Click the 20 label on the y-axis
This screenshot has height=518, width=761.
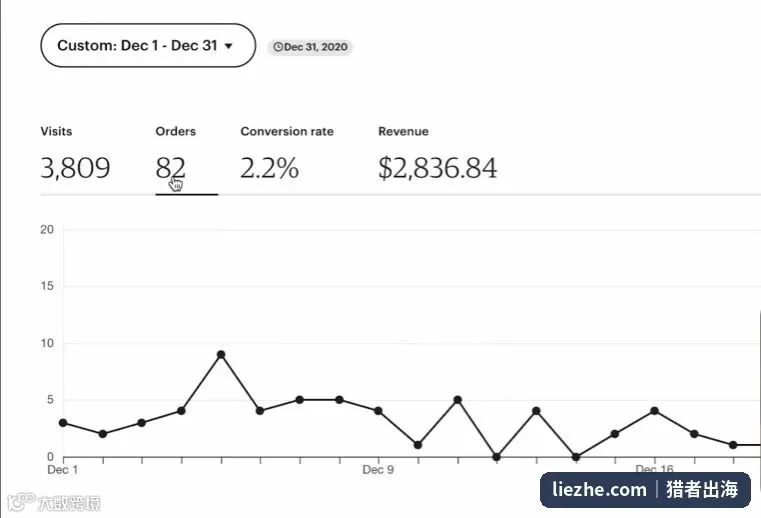click(47, 230)
